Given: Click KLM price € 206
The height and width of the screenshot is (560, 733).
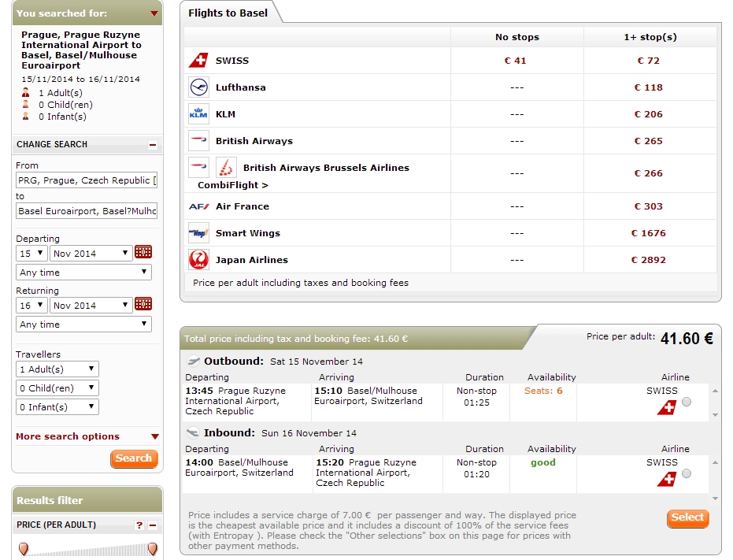Looking at the screenshot, I should tap(649, 113).
